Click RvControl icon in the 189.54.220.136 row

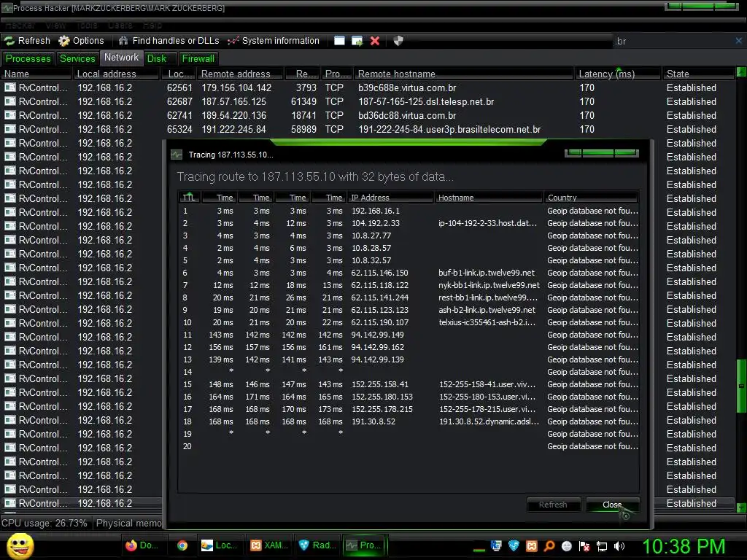pyautogui.click(x=10, y=115)
